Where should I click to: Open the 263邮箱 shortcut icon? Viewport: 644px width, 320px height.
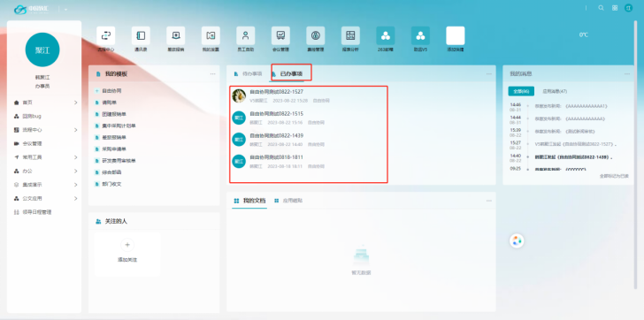(386, 35)
